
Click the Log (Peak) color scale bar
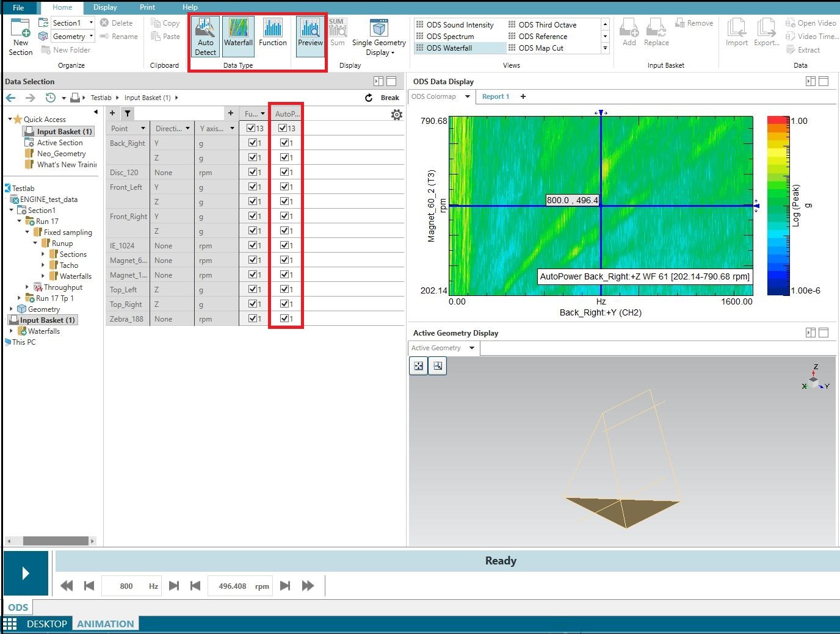778,206
